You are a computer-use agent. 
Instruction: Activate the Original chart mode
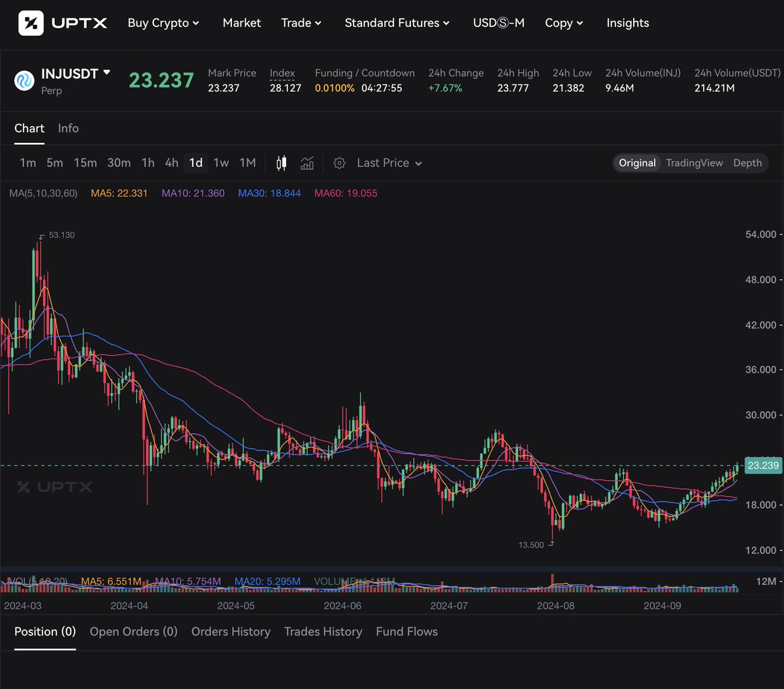point(637,163)
